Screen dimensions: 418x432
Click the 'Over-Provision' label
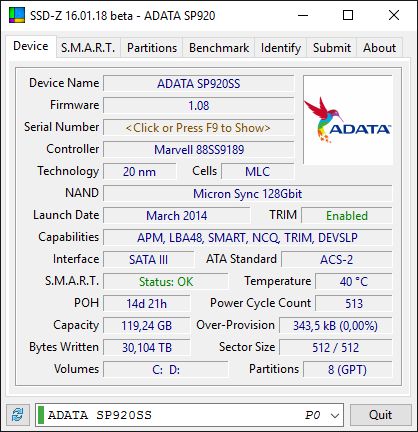235,325
